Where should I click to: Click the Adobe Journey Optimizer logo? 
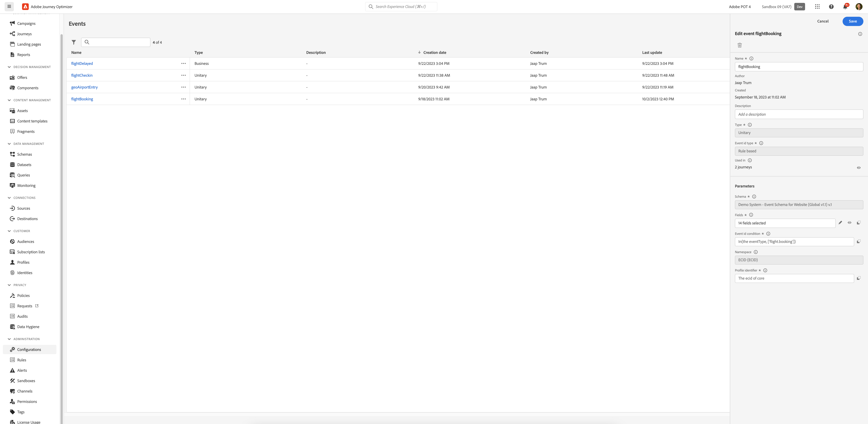click(x=25, y=7)
